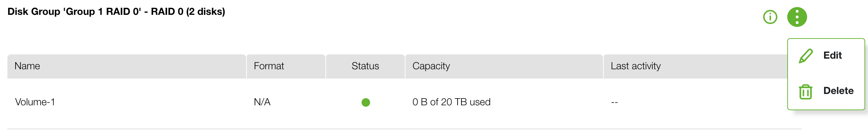Viewport: 868px width, 136px height.
Task: Toggle the green three-dot actions menu
Action: click(x=797, y=17)
